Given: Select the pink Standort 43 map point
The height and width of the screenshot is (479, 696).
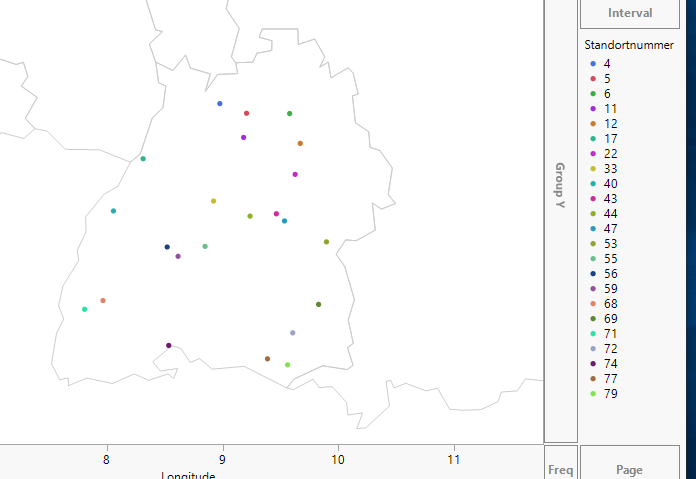Looking at the screenshot, I should pyautogui.click(x=277, y=214).
